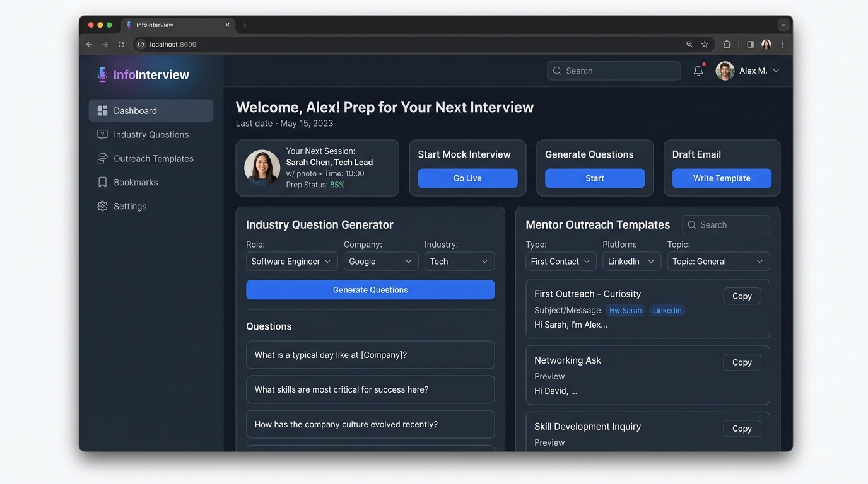The image size is (868, 484).
Task: Click the InfoInterview microphone logo icon
Action: [x=102, y=74]
